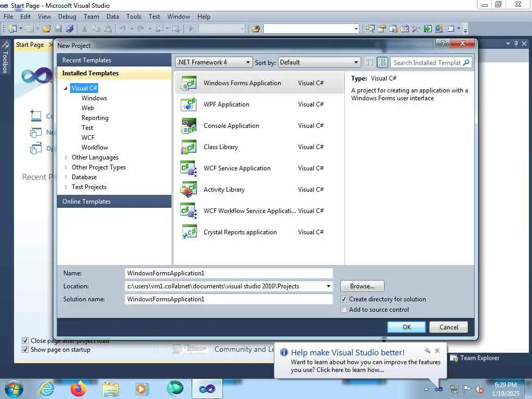Expand the Other Project Types node
This screenshot has height=399, width=532.
pos(66,167)
